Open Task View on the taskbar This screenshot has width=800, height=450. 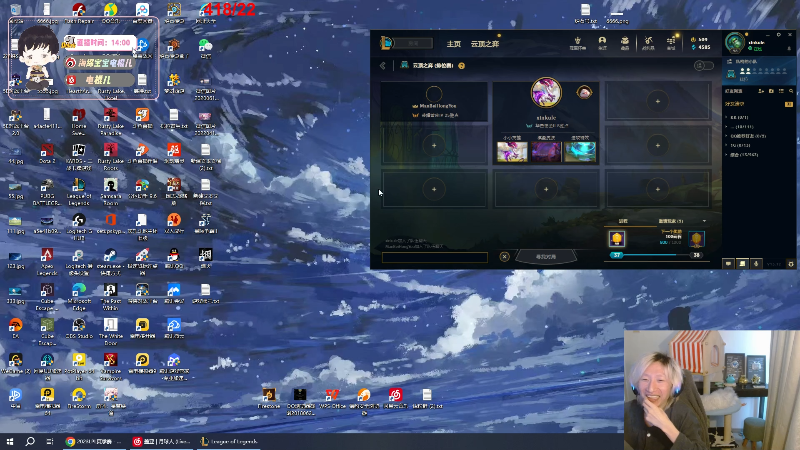50,441
